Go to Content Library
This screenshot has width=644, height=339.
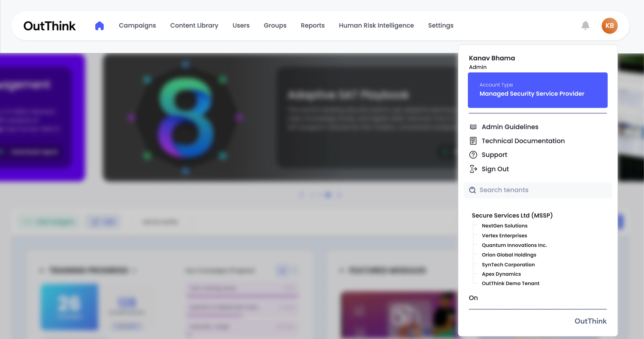194,25
